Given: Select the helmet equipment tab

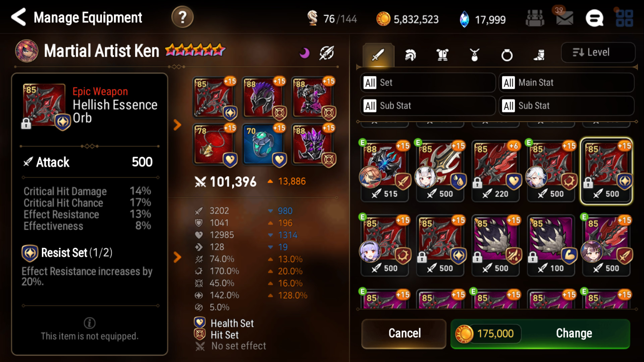Looking at the screenshot, I should [410, 55].
